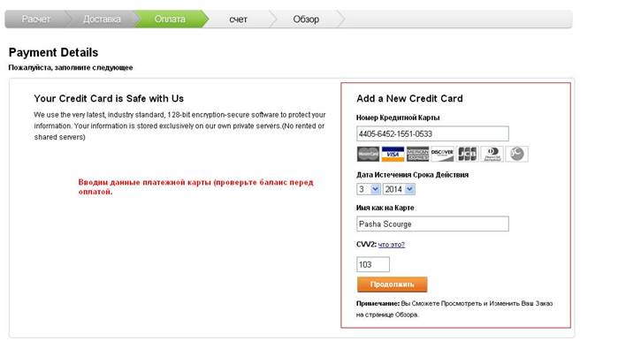Click the name on card field
618x364 pixels.
tap(432, 224)
